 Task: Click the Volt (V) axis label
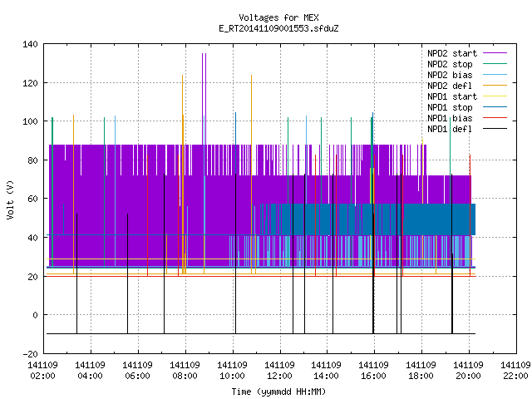(10, 199)
